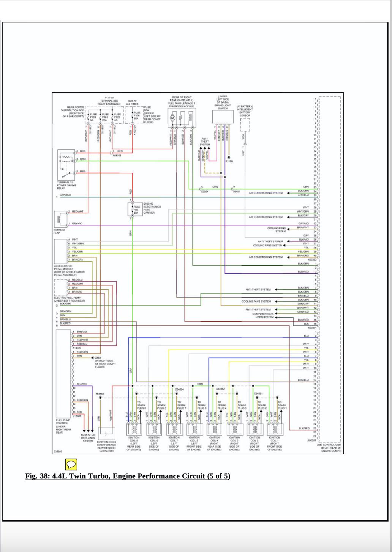Click Fuse F105 20A in distribution box
This screenshot has width=392, height=552.
point(105,117)
